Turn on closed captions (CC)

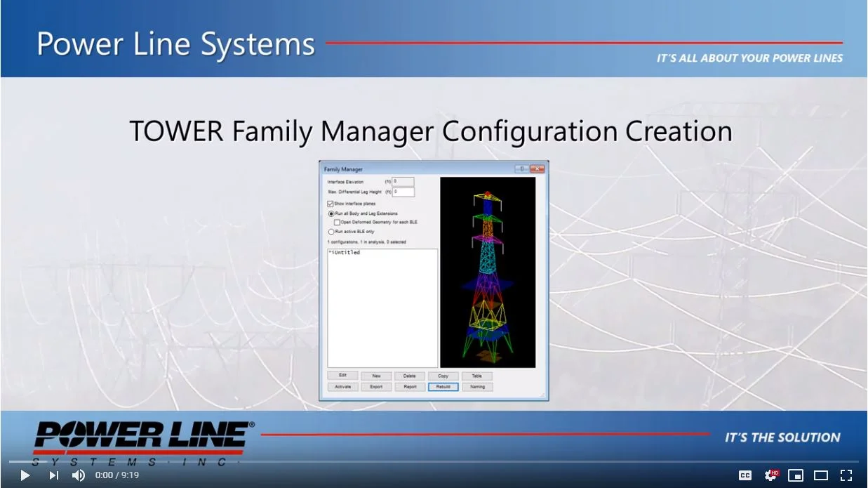(x=745, y=475)
